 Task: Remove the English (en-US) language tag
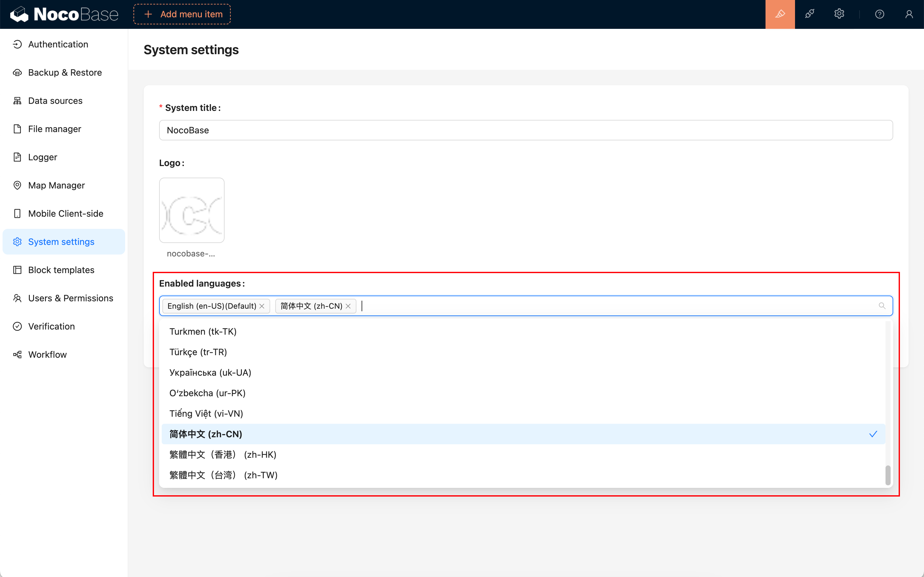click(x=262, y=306)
